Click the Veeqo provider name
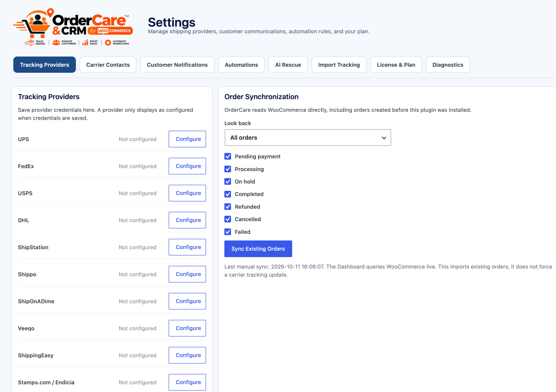The width and height of the screenshot is (556, 392). click(x=26, y=328)
